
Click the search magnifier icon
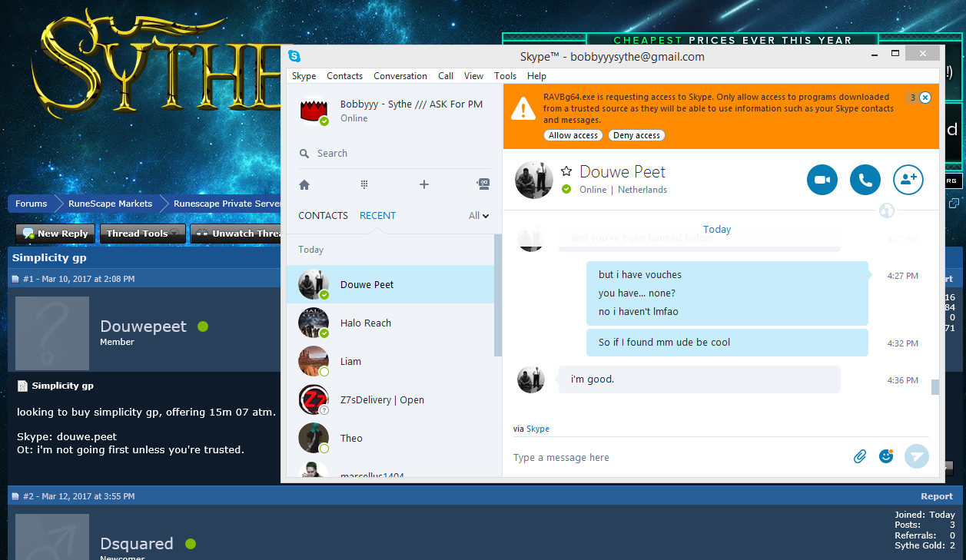[x=304, y=154]
